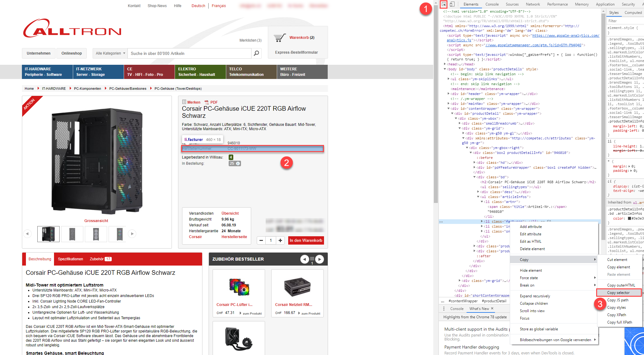Open the Herstellerseite link
Viewport: 644px width, 355px height.
234,237
